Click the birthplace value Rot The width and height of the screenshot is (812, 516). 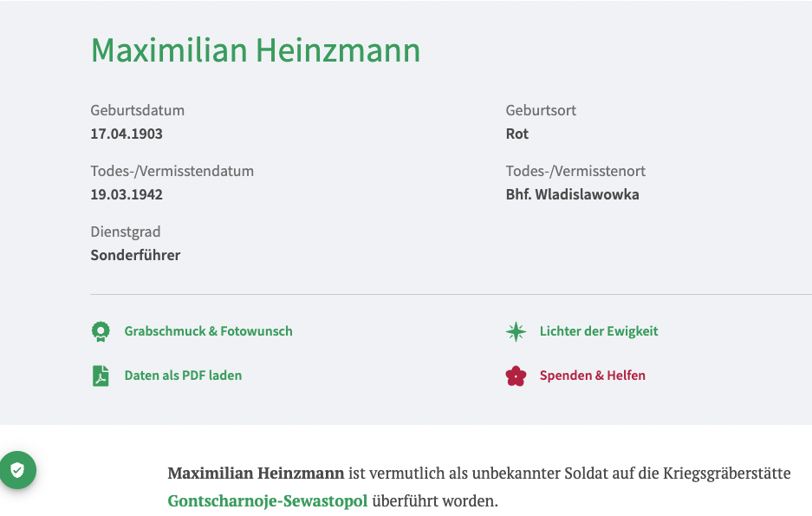517,134
